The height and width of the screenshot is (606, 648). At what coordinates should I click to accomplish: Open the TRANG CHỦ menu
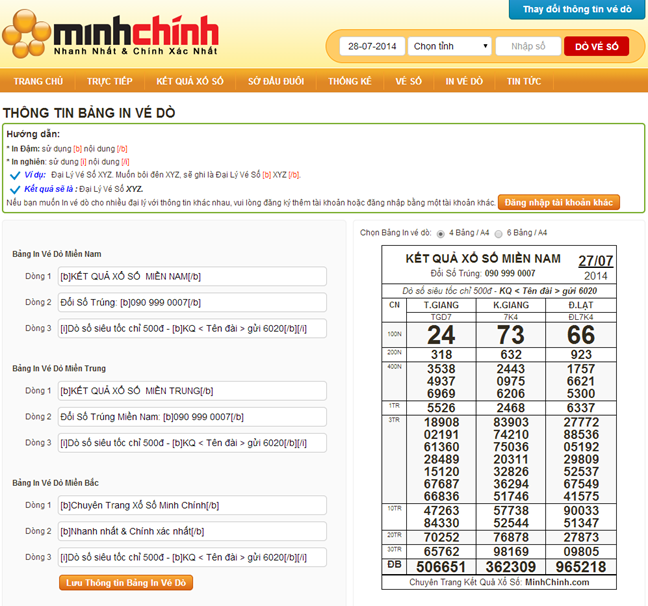tap(38, 81)
